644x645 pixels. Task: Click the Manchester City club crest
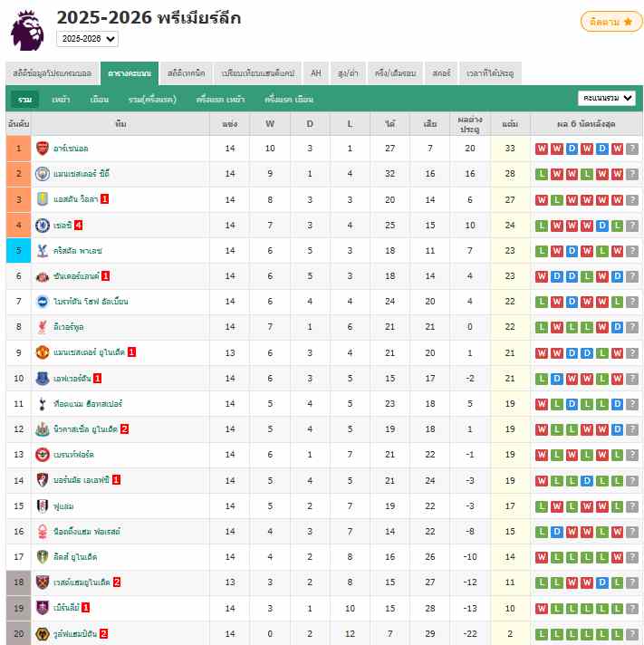(x=43, y=173)
